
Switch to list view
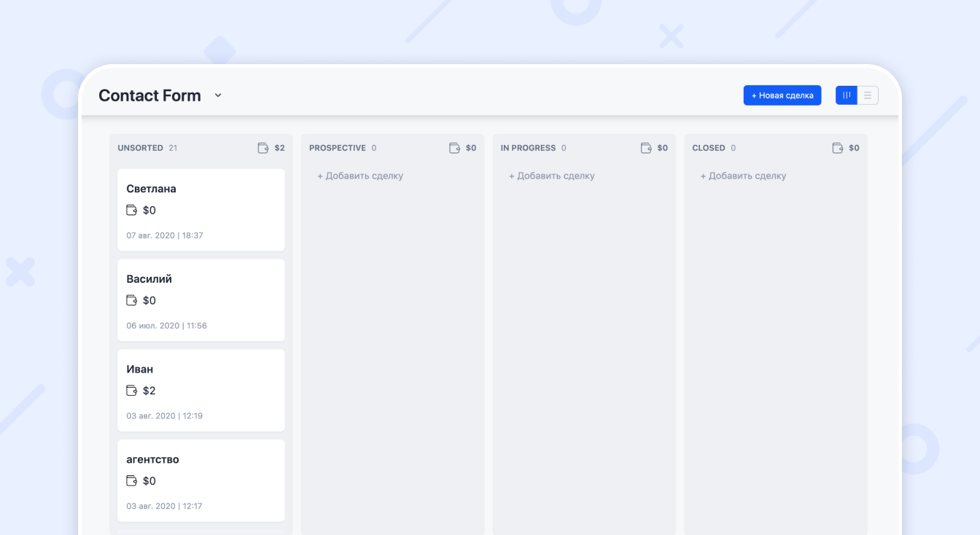(x=867, y=95)
